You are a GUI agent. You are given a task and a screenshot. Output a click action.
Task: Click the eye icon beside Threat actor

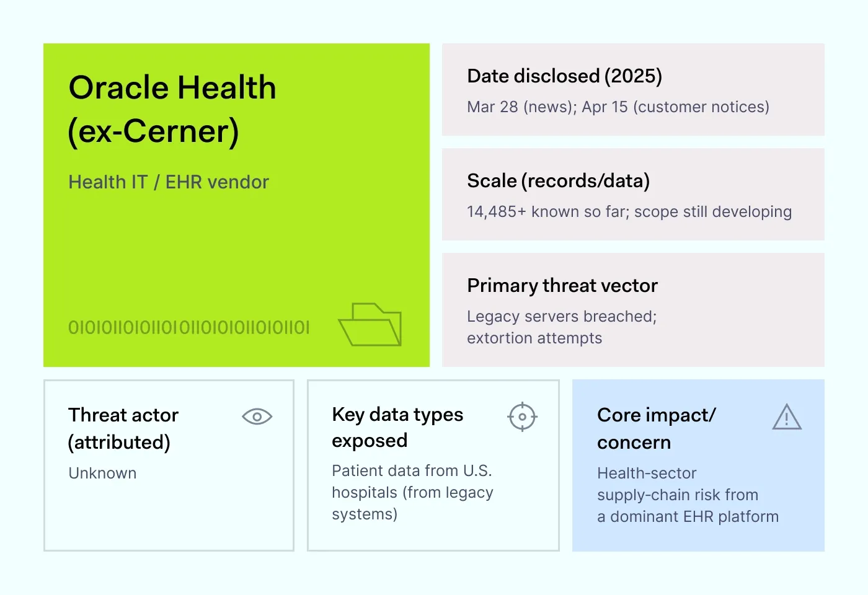pos(257,416)
